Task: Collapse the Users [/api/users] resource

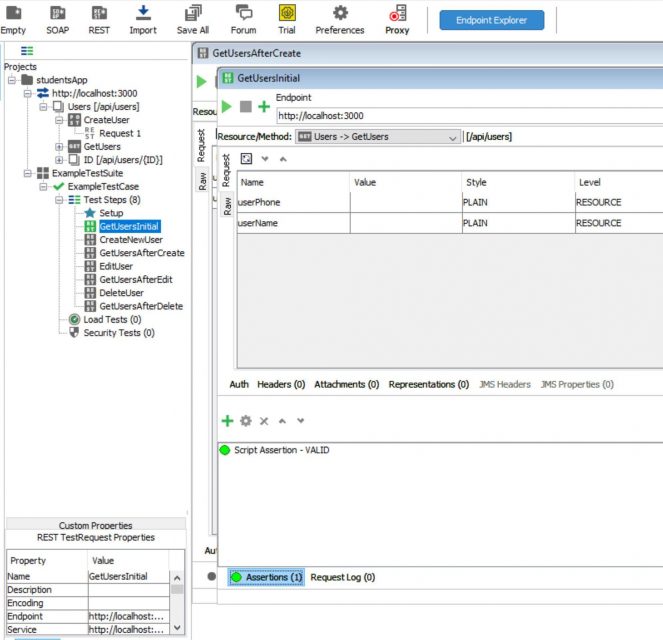Action: [43, 107]
